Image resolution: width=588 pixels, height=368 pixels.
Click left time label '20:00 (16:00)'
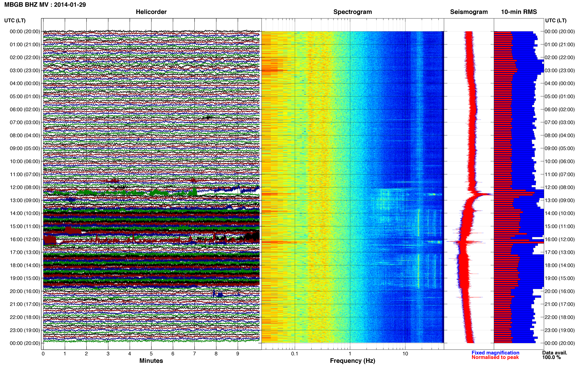[x=25, y=291]
